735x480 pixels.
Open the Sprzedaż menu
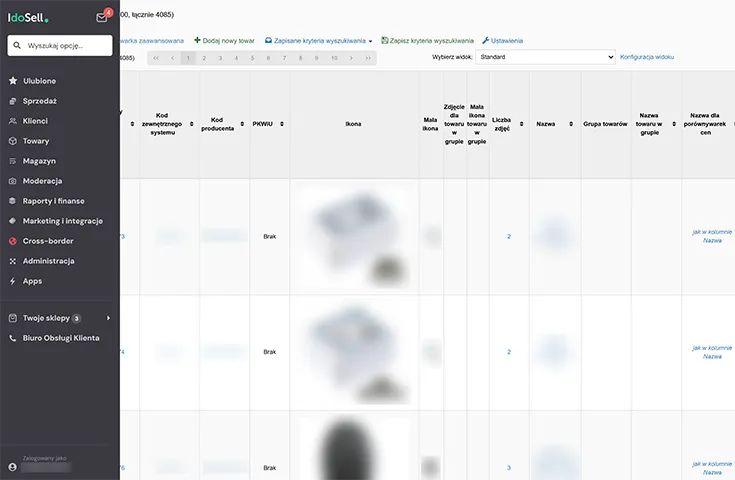coord(39,101)
